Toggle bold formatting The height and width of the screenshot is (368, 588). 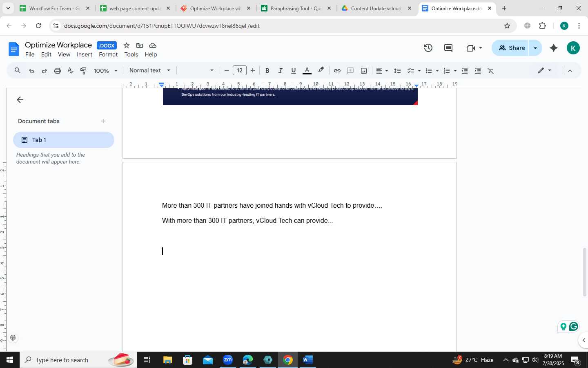pos(267,71)
